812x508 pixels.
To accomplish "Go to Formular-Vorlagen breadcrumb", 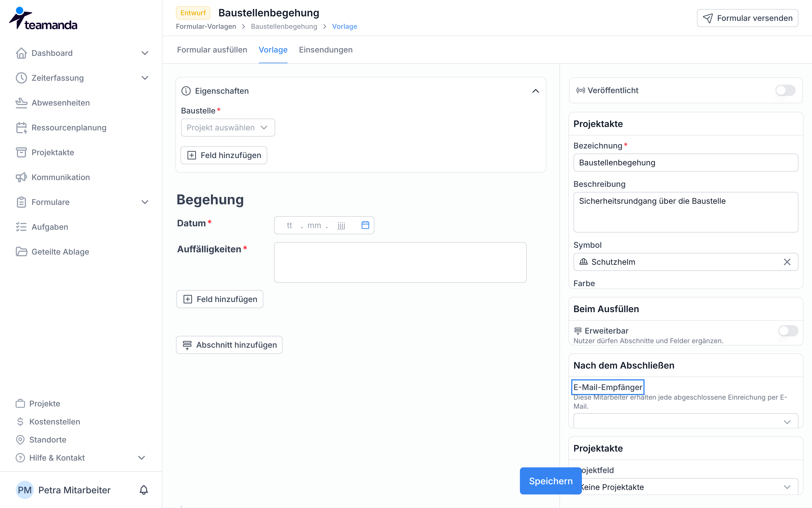I will click(x=206, y=27).
